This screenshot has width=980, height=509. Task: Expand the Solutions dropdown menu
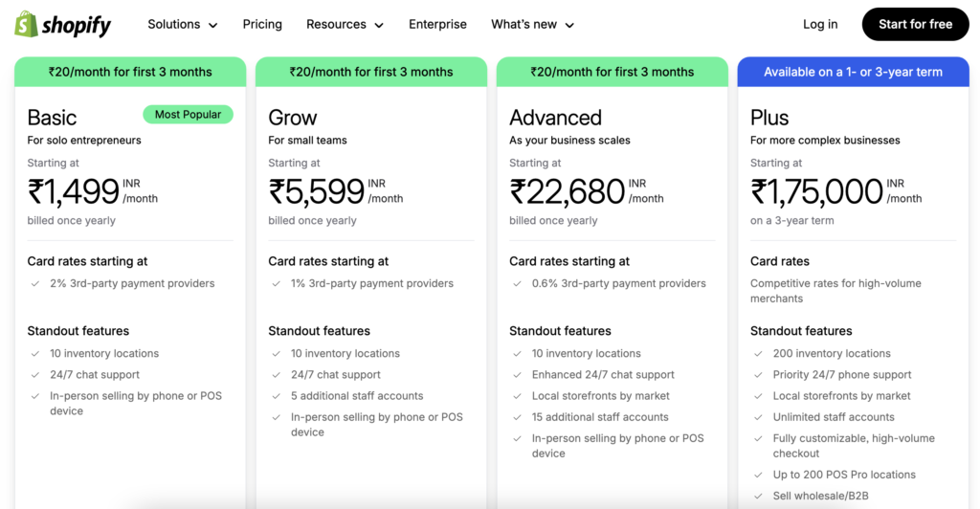point(182,24)
